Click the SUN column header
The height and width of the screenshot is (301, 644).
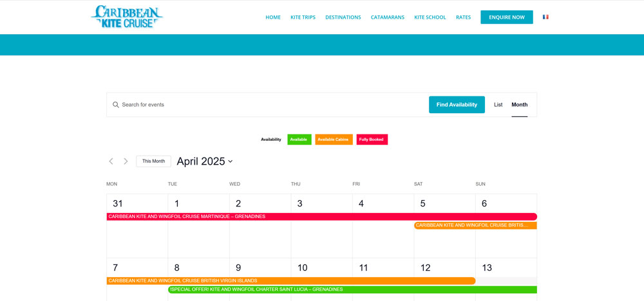(x=480, y=184)
